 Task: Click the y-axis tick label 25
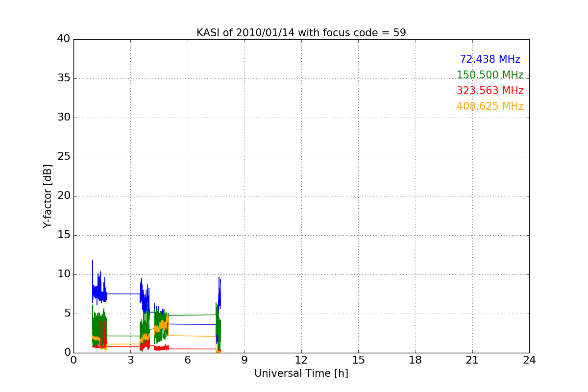point(64,157)
